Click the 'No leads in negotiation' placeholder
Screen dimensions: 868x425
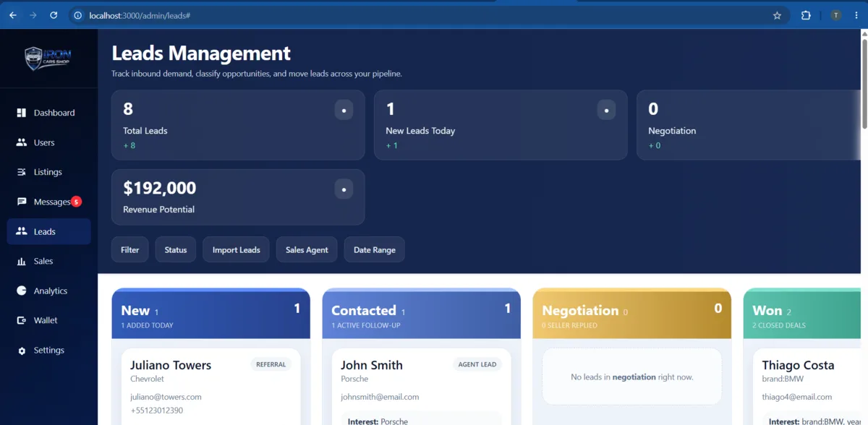click(632, 377)
